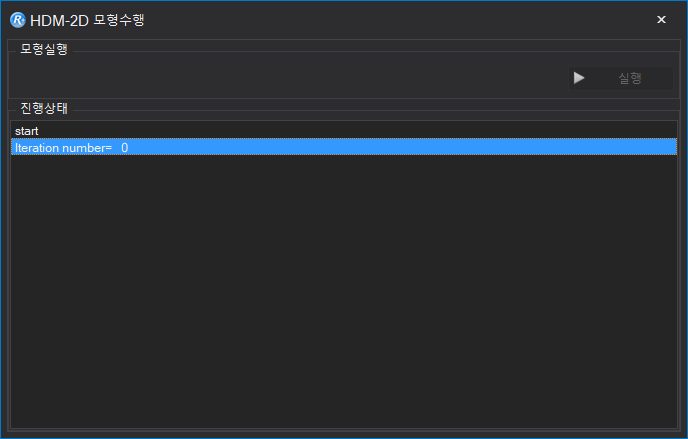This screenshot has height=439, width=688.
Task: Click empty title bar area right of title
Action: click(x=395, y=20)
